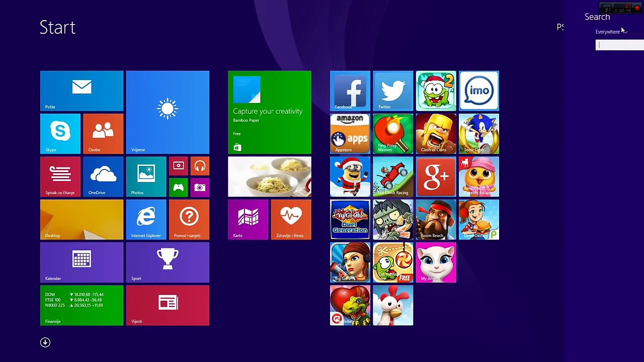Screen dimensions: 644x362
Task: Show all apps with the down arrow
Action: coord(45,342)
